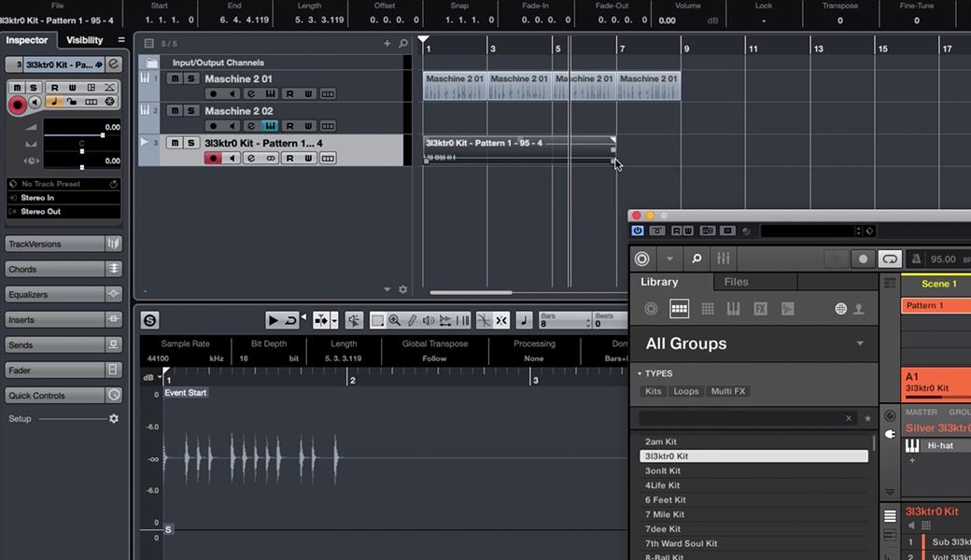
Task: Toggle musical timebase note button in Inspector
Action: (x=54, y=102)
